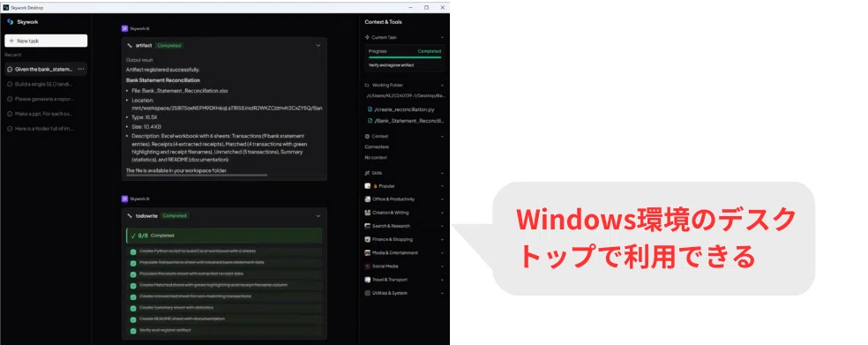Click horizontal scrollbar in artifact output

(197, 175)
